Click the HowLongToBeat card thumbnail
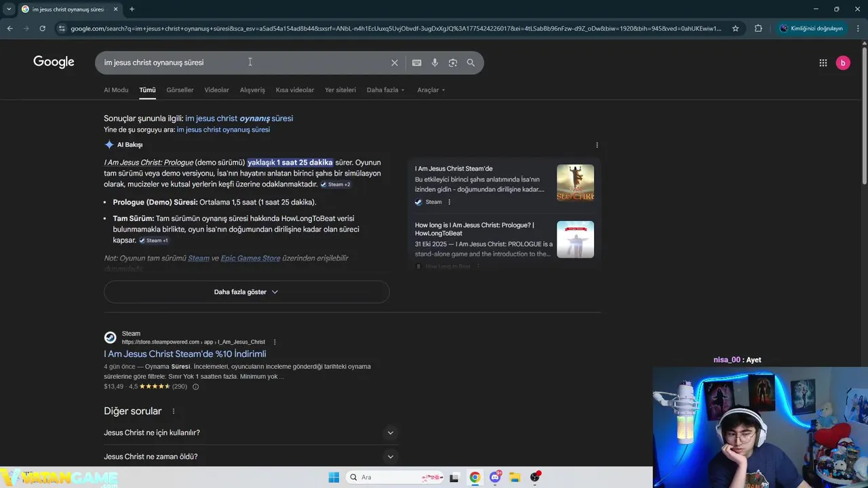Viewport: 868px width, 488px height. (x=575, y=239)
